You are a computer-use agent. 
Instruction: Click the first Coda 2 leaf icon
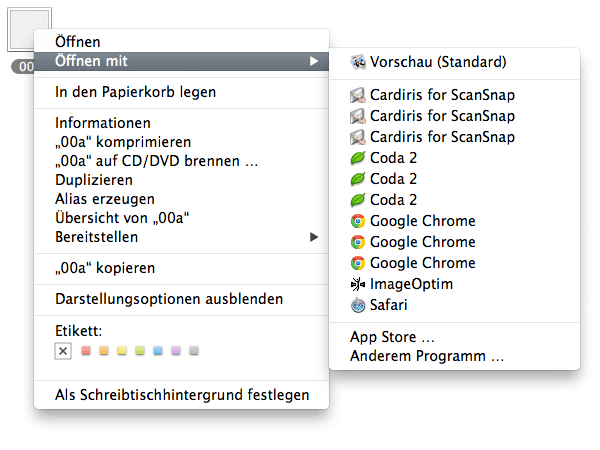tap(358, 158)
